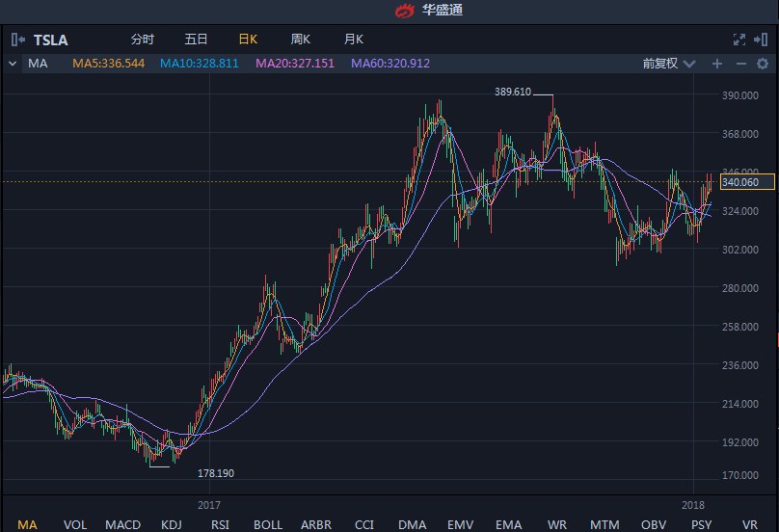Open the chart settings gear icon
779x532 pixels.
coord(763,64)
